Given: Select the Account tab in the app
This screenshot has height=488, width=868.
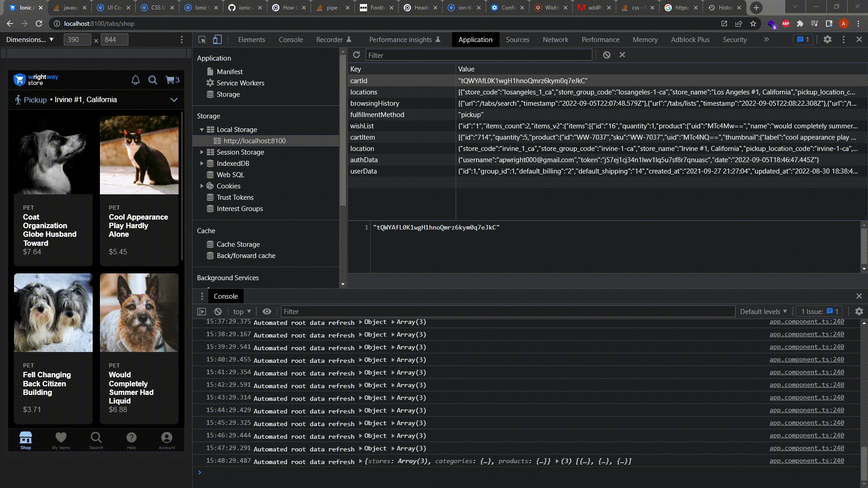Looking at the screenshot, I should pos(166,439).
